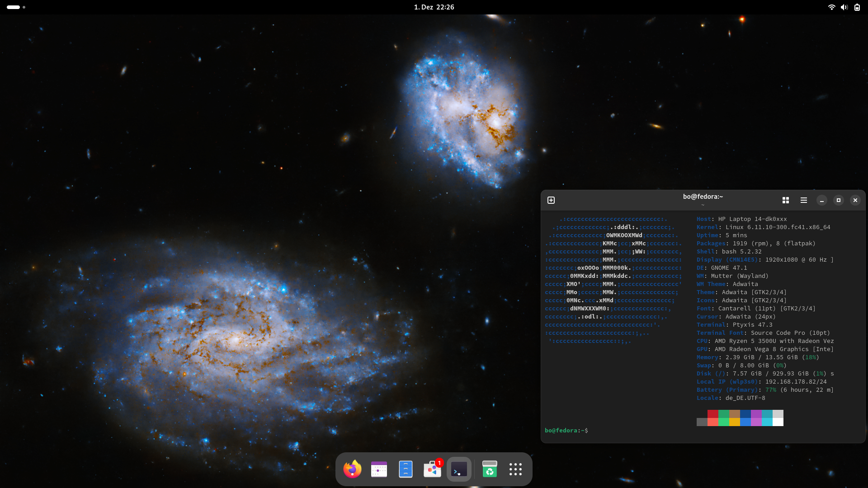Open the date and time menu

434,7
